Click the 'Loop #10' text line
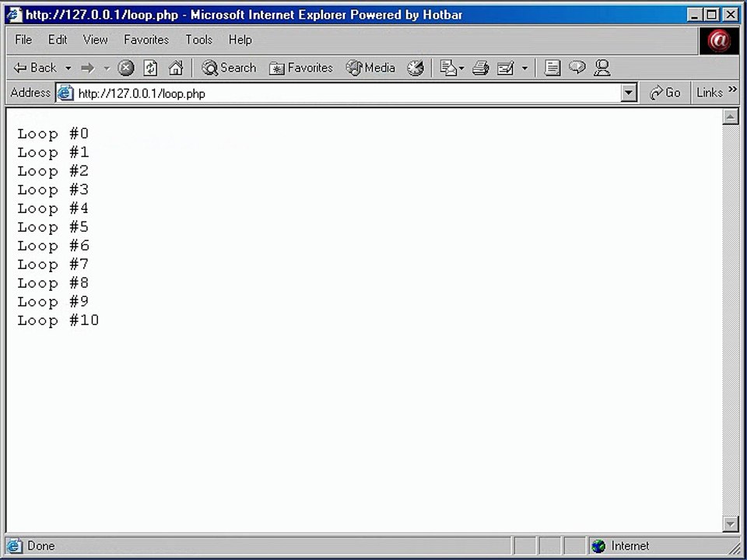The width and height of the screenshot is (747, 560). click(x=58, y=320)
